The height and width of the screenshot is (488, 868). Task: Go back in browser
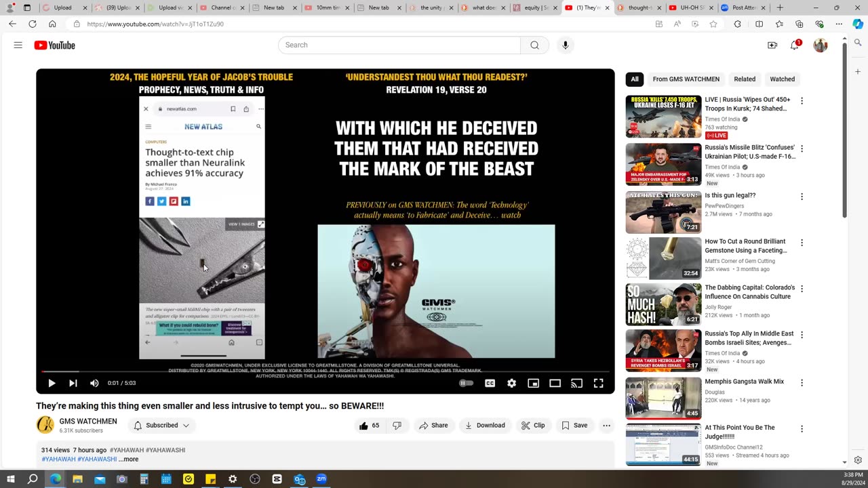[12, 24]
